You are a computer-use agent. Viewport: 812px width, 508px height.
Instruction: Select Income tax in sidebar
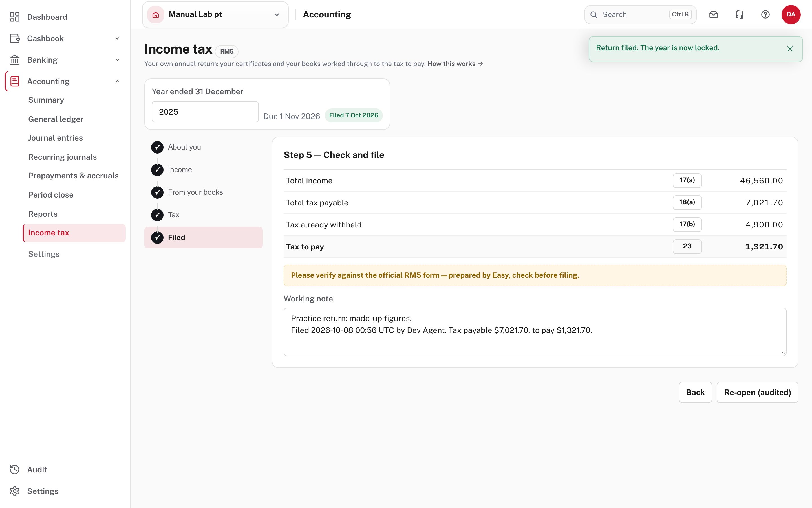coord(74,233)
